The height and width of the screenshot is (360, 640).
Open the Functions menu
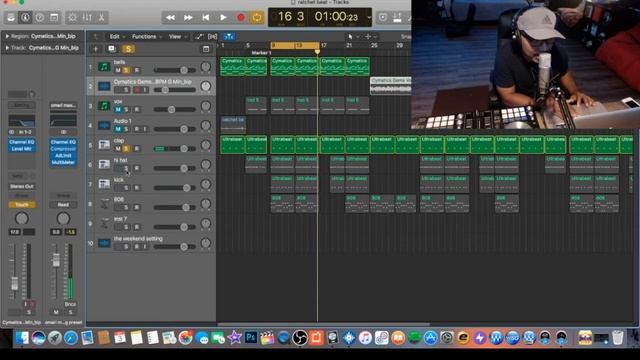pos(147,37)
